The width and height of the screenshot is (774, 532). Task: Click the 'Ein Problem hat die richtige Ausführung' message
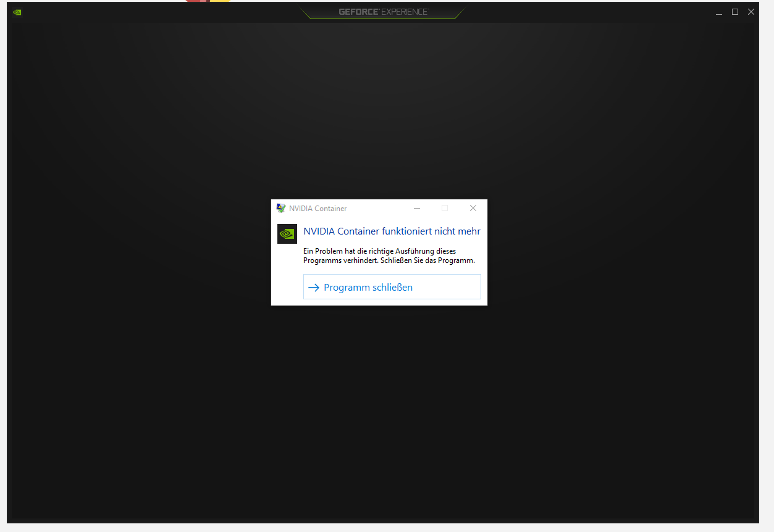(x=389, y=256)
